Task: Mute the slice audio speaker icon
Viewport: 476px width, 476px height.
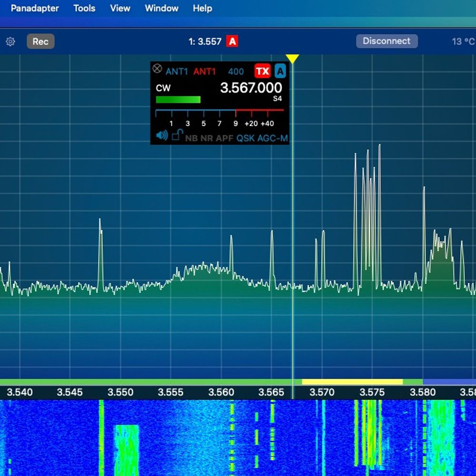Action: 162,135
